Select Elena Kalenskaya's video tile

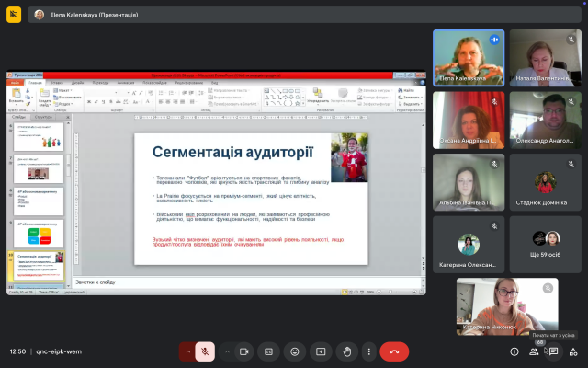coord(469,57)
